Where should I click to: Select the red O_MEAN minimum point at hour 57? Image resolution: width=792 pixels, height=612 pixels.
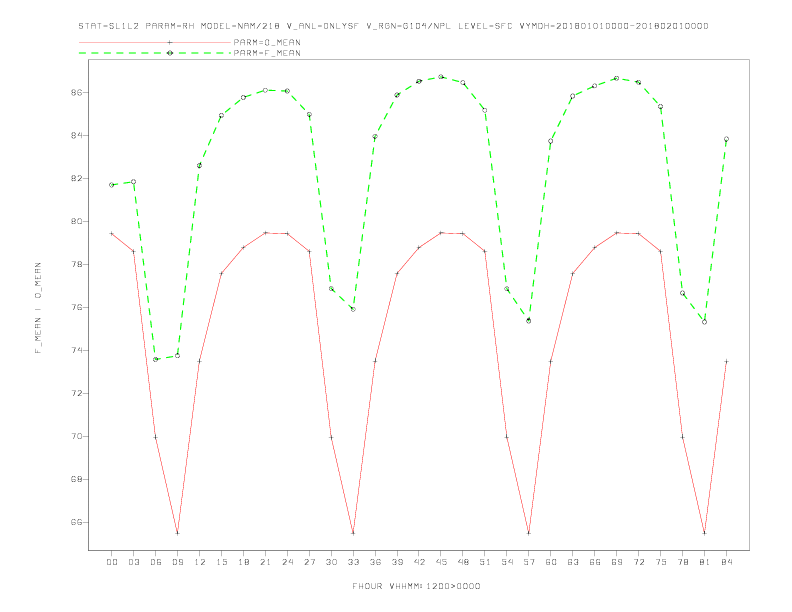(529, 533)
